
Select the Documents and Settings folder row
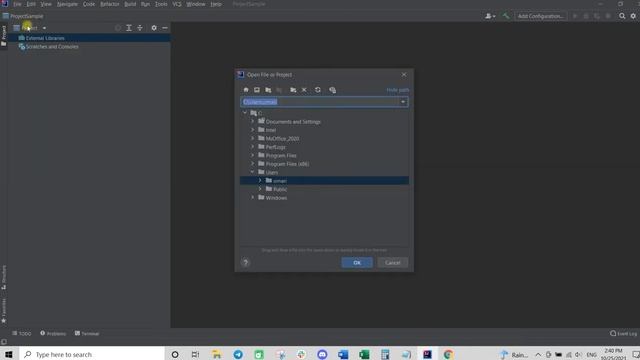pos(324,122)
